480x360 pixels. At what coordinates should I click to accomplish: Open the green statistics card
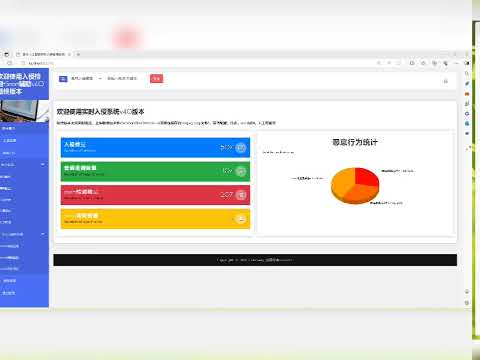click(155, 171)
